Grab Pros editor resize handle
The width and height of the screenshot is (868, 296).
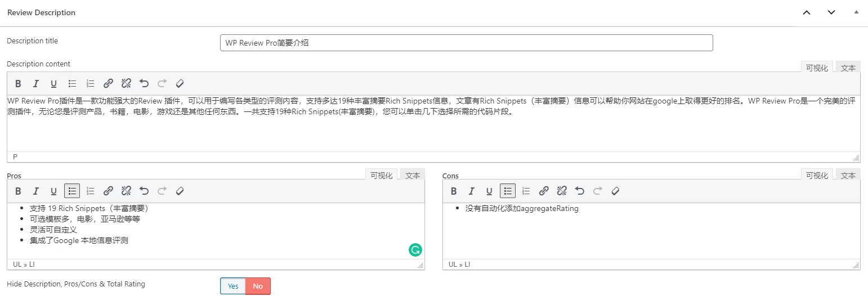click(420, 265)
